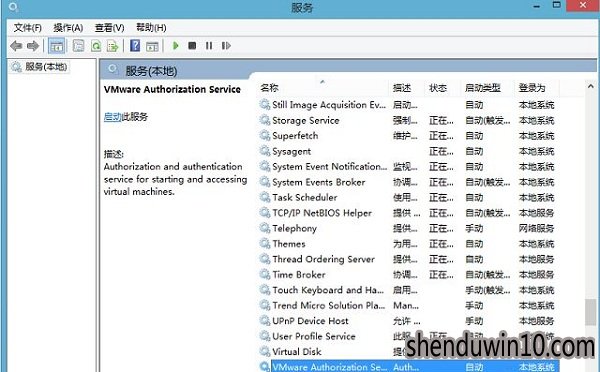Click the 手动 startup type for UPnP Device Host
The image size is (600, 372).
(474, 321)
